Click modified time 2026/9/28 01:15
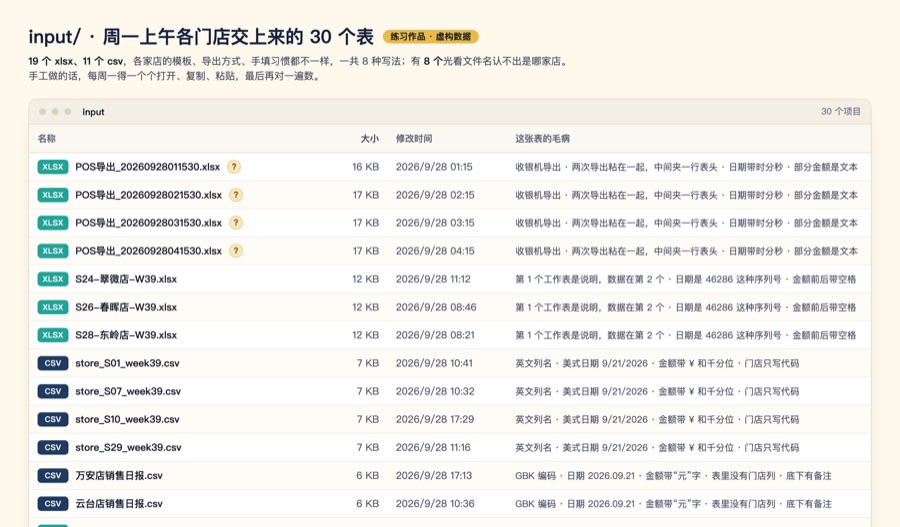This screenshot has width=900, height=527. point(434,167)
